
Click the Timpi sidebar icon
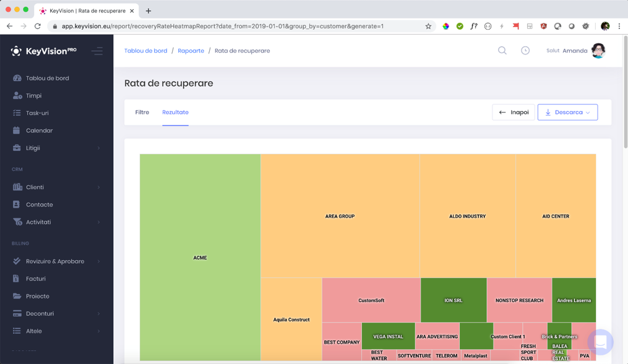point(17,96)
